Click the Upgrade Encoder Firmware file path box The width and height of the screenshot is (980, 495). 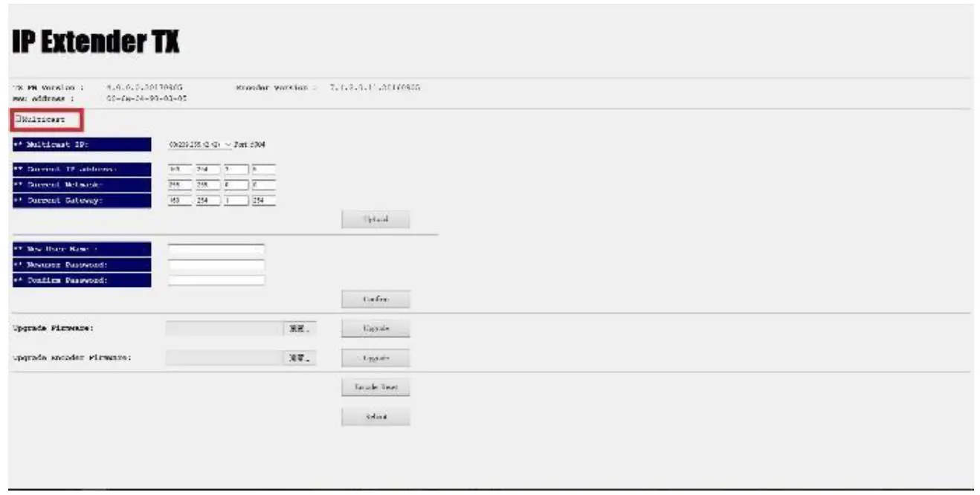(224, 358)
